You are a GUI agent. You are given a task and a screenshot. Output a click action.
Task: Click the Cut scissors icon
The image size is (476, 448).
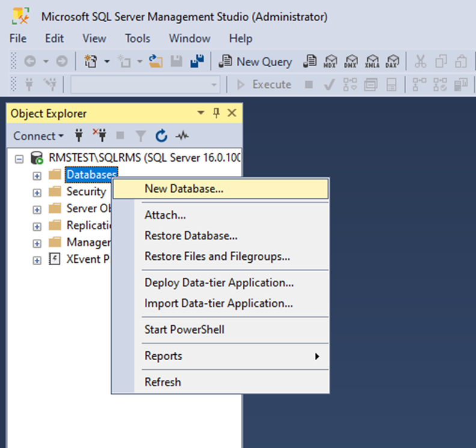point(421,61)
